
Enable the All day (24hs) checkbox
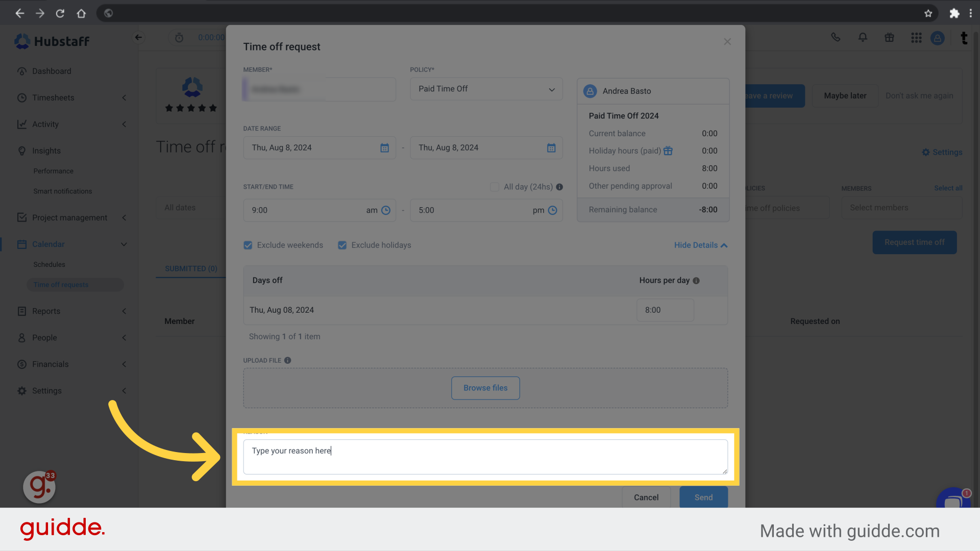(x=494, y=187)
